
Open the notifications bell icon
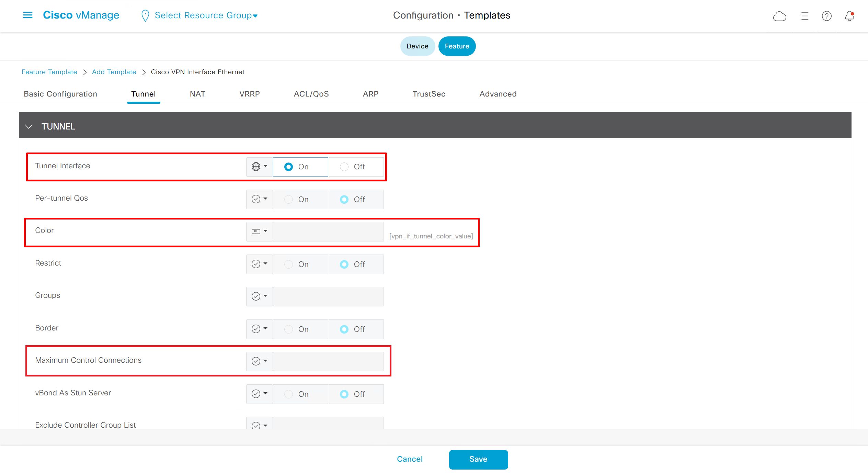[x=849, y=16]
